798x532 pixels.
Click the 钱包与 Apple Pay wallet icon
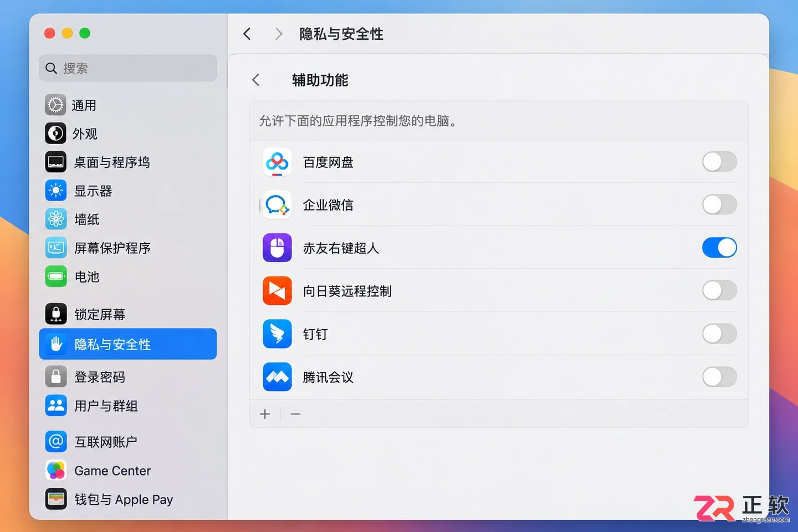[55, 499]
